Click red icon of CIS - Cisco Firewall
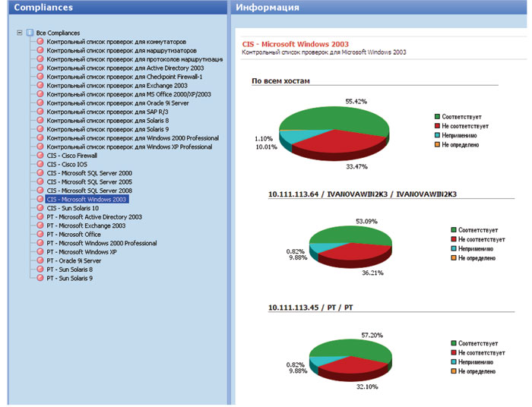Image resolution: width=532 pixels, height=407 pixels. (x=40, y=155)
